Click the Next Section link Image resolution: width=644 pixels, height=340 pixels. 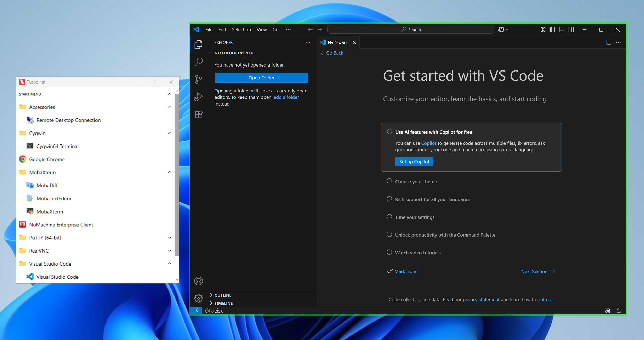[538, 271]
